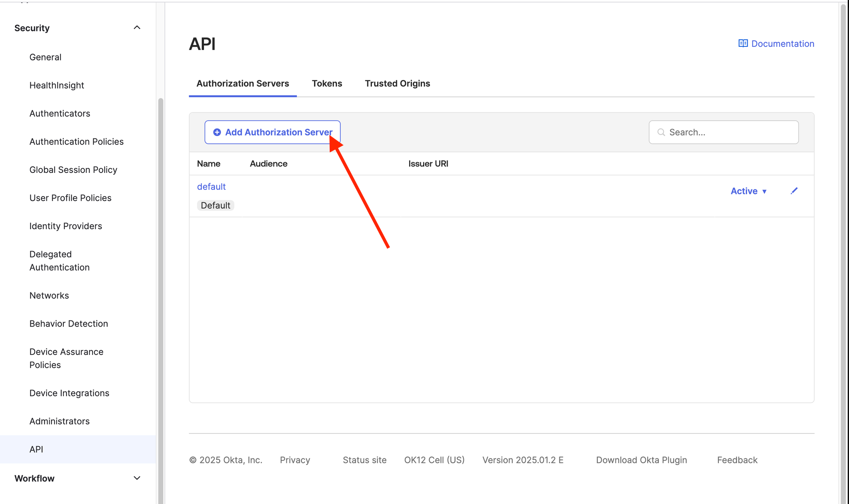Open User Profile Policies

click(x=70, y=198)
